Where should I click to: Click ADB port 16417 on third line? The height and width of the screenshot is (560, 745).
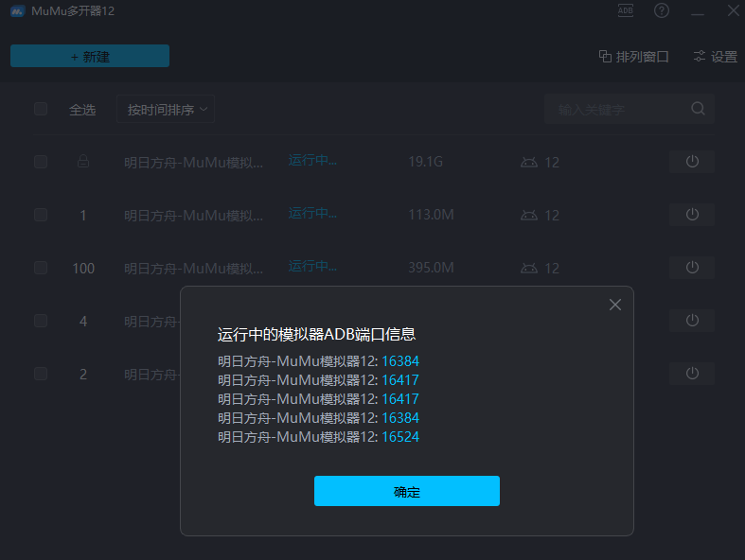pos(400,399)
